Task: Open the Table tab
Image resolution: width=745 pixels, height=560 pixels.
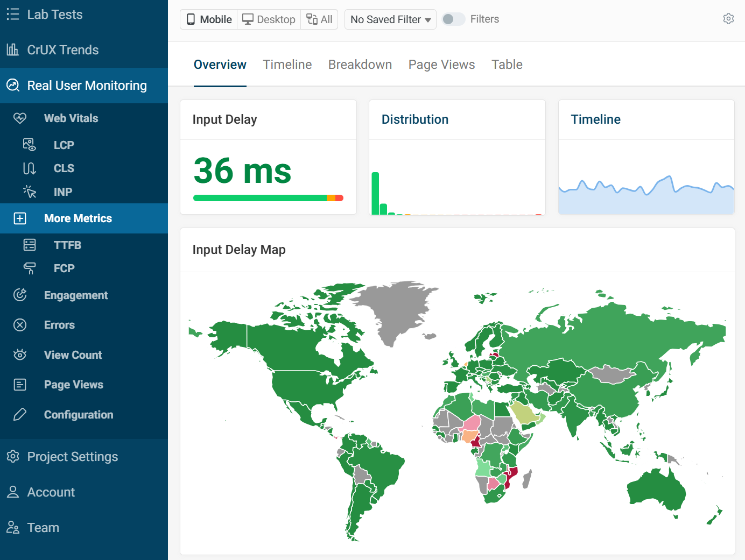Action: [x=507, y=64]
